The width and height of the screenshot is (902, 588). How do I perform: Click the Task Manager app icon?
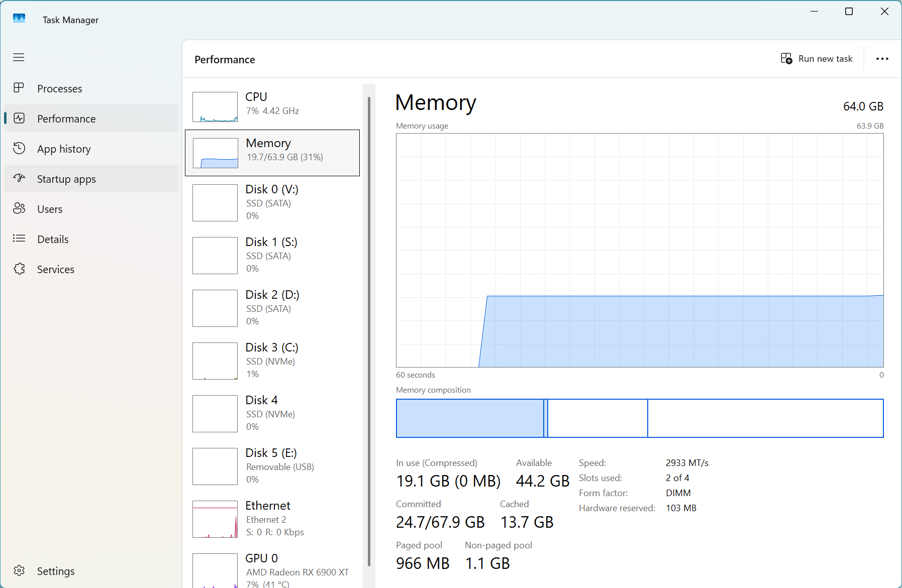point(19,19)
